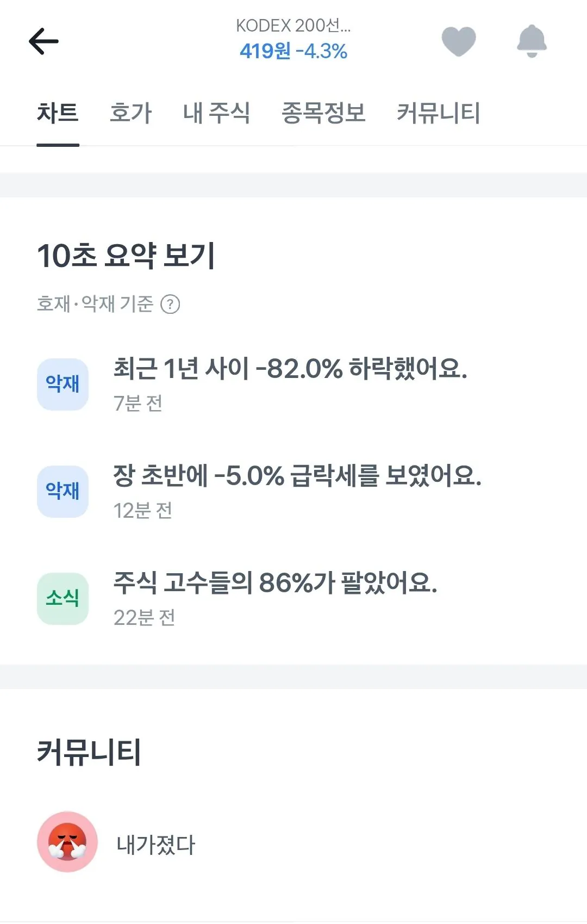
Task: Go to the 커뮤니티 tab
Action: (x=438, y=113)
